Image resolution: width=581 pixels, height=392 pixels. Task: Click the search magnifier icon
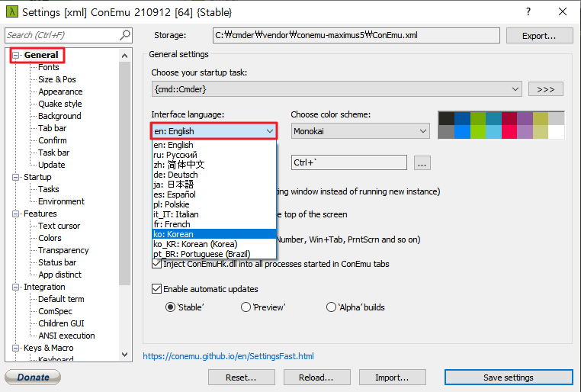125,35
